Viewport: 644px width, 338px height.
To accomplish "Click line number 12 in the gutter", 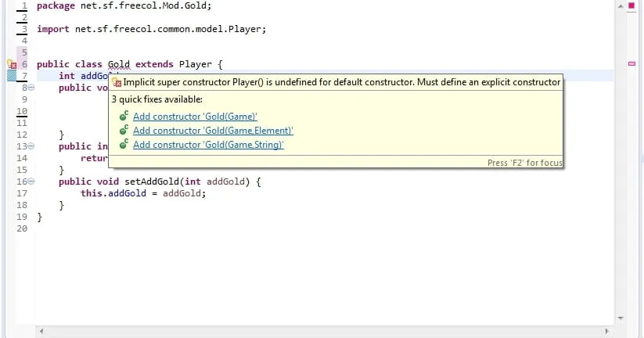I will (x=22, y=135).
